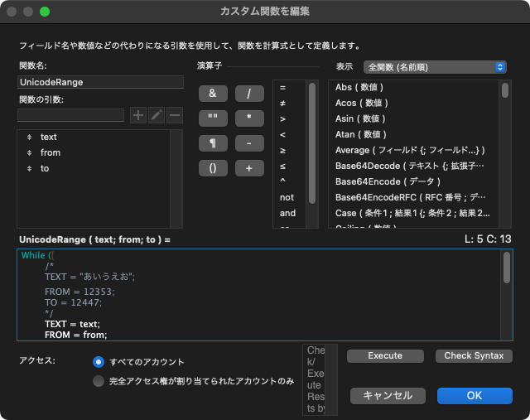
Task: Select the to parameter row
Action: tap(94, 168)
